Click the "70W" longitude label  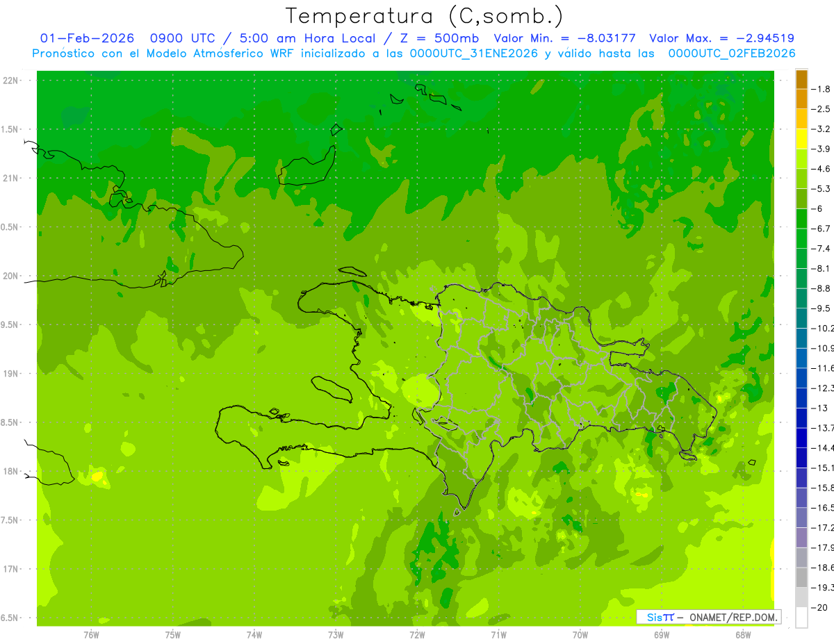[x=580, y=634]
